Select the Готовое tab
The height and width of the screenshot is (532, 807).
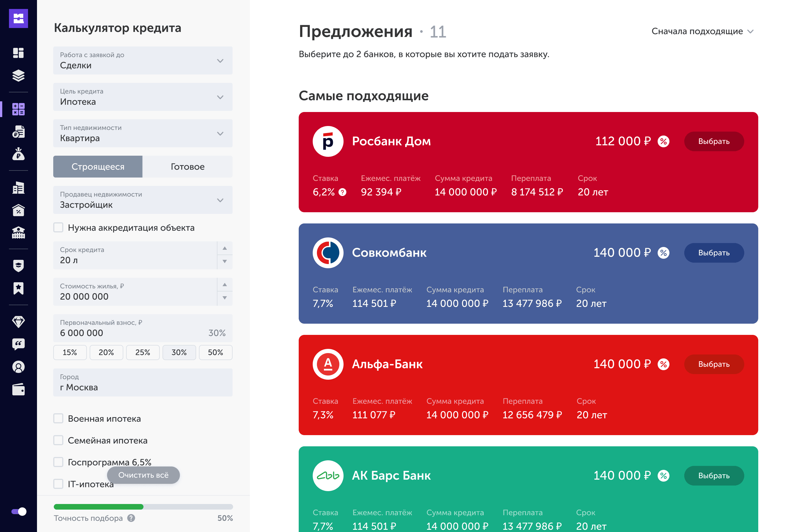click(x=187, y=167)
